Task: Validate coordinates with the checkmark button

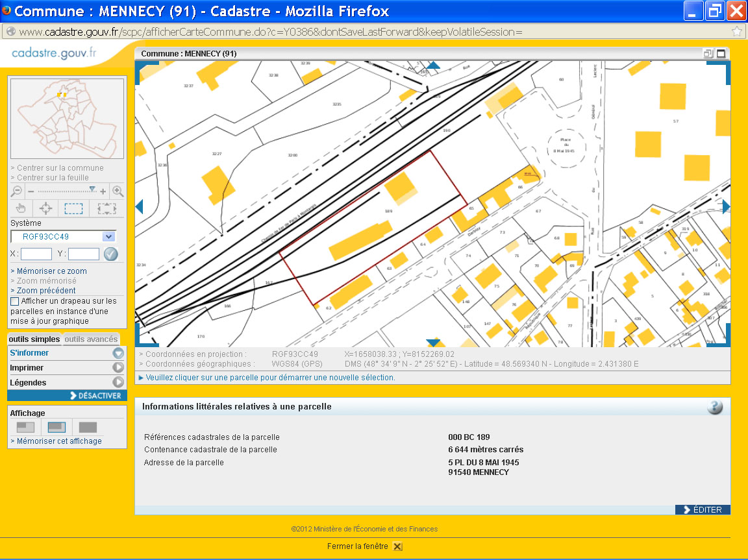Action: click(111, 254)
